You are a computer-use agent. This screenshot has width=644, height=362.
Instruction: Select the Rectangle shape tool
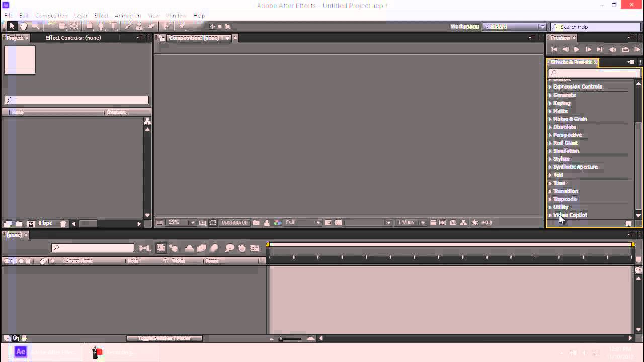pyautogui.click(x=89, y=26)
